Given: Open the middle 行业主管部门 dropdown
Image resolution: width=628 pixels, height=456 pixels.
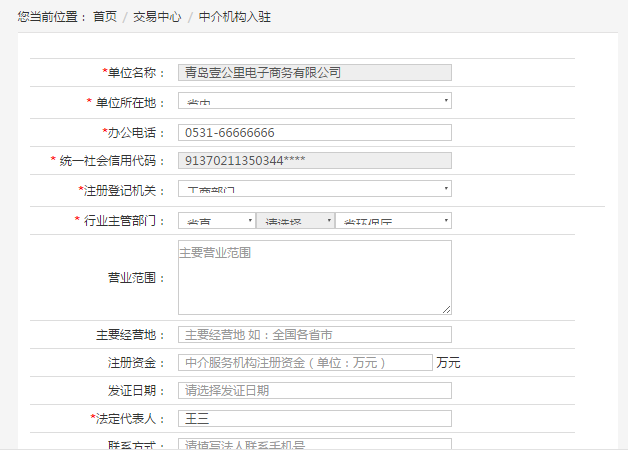Looking at the screenshot, I should click(294, 221).
